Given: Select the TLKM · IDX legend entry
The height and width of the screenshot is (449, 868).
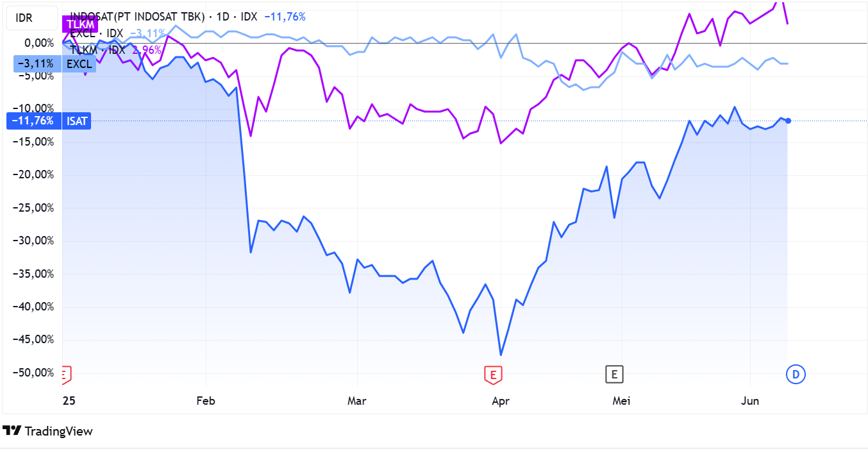Looking at the screenshot, I should click(97, 49).
